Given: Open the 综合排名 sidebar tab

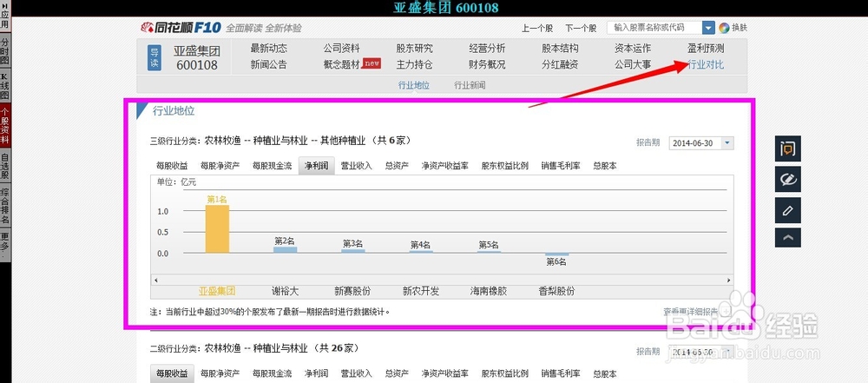Looking at the screenshot, I should tap(4, 206).
